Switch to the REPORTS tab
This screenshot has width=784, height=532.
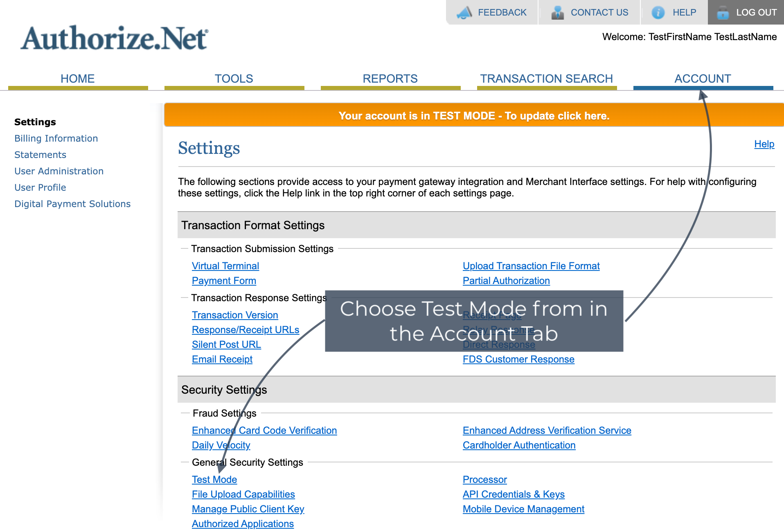(x=390, y=79)
